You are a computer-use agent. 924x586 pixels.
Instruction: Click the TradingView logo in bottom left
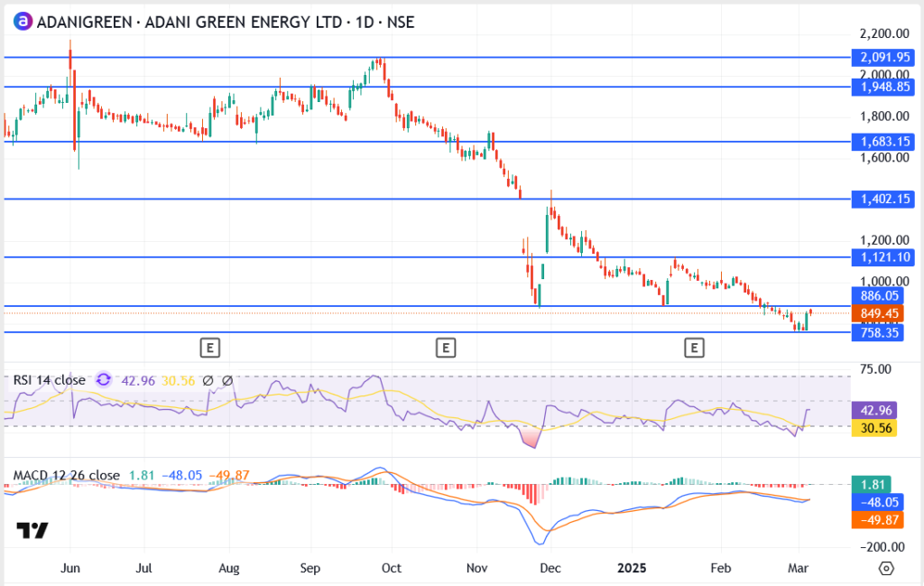[32, 531]
